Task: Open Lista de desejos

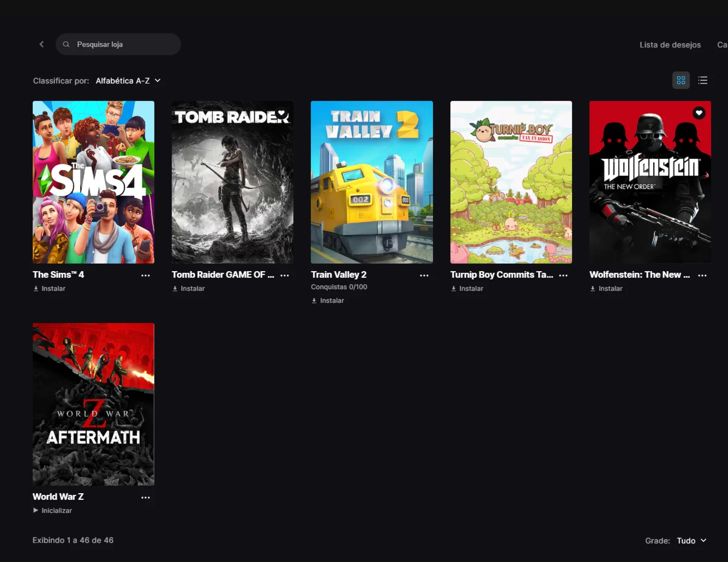Action: click(x=670, y=45)
